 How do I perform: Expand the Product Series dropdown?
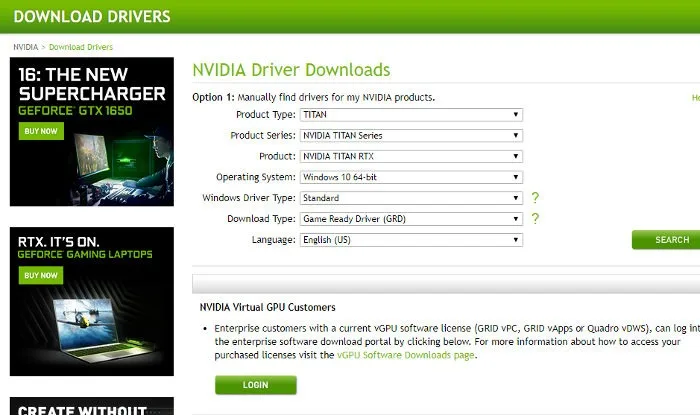tap(411, 136)
